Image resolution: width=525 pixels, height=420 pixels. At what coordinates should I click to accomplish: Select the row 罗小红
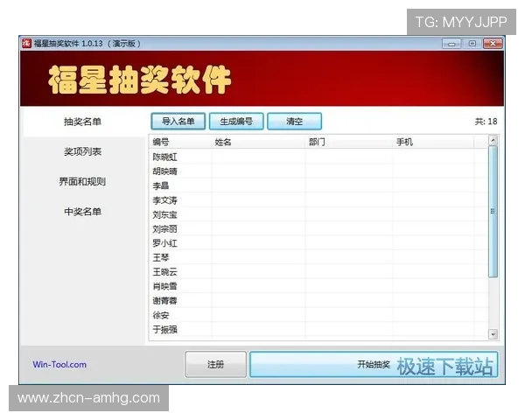click(318, 243)
